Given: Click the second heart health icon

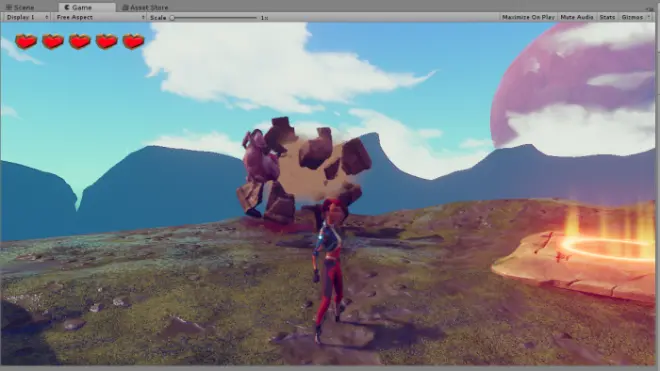Looking at the screenshot, I should point(53,41).
